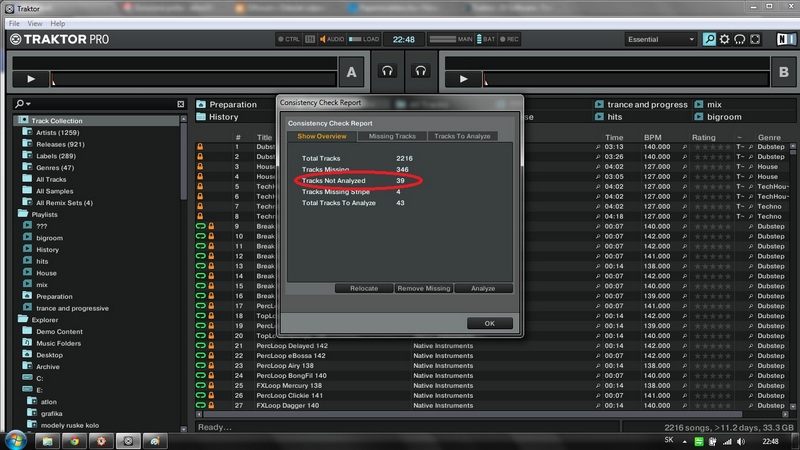Open the Essential layout dropdown

tap(660, 39)
